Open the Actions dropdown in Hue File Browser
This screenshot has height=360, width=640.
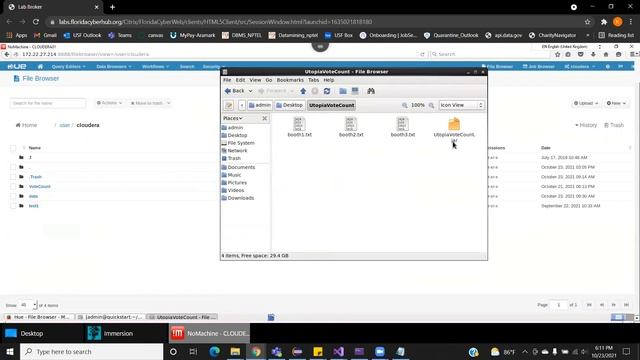click(x=109, y=103)
